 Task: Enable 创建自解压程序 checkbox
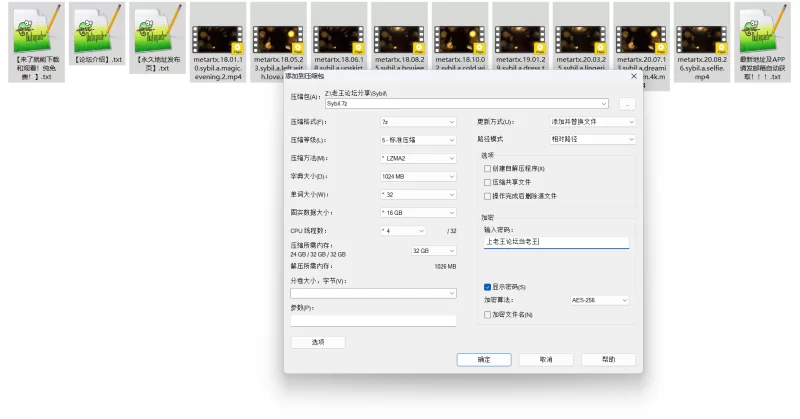pos(487,168)
